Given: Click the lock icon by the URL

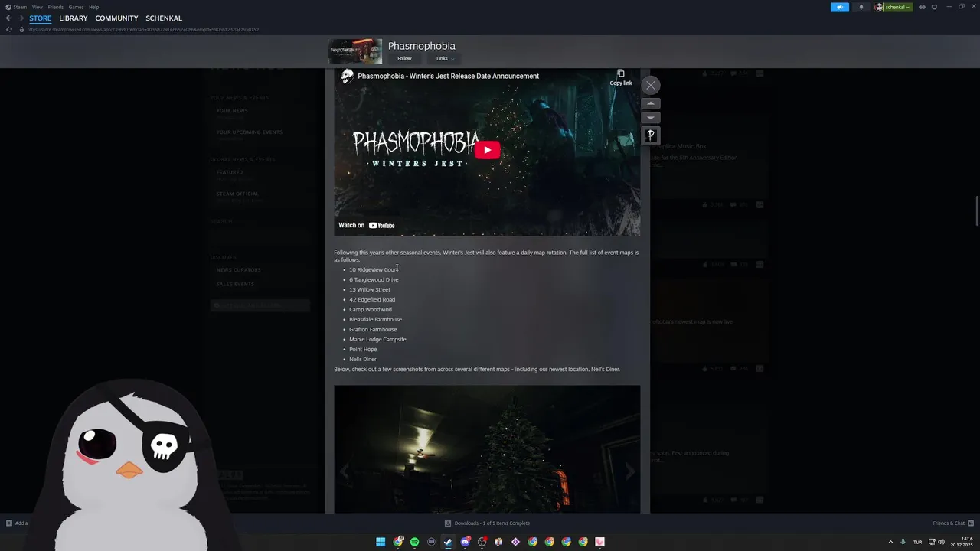Looking at the screenshot, I should [x=21, y=29].
